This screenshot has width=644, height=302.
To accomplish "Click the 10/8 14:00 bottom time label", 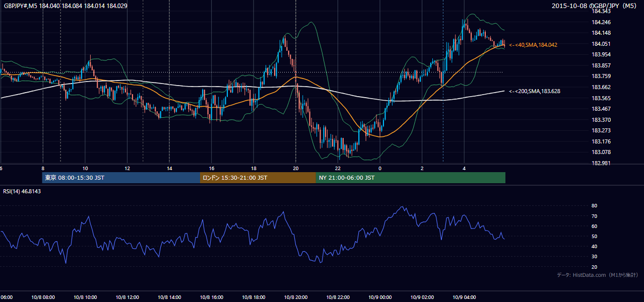I will point(169,297).
